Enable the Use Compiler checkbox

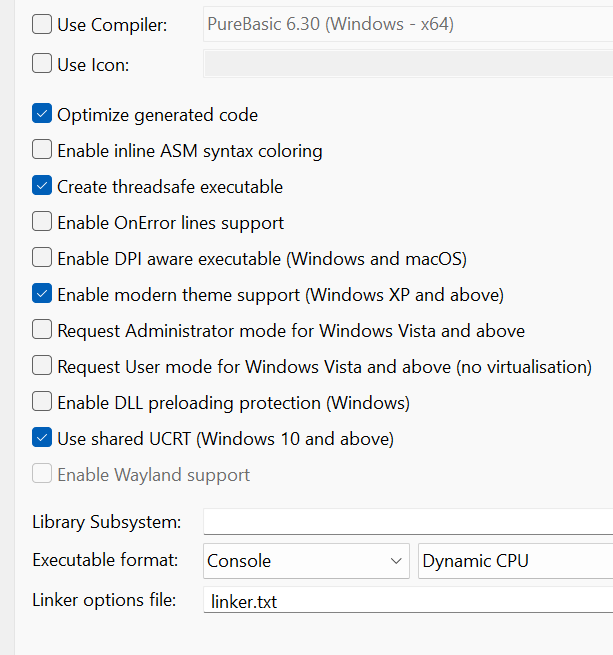point(42,25)
